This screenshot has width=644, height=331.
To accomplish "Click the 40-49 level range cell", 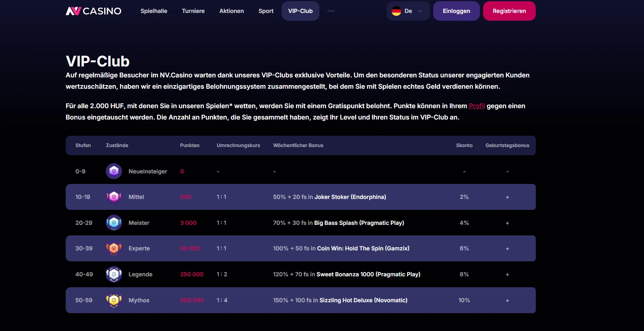I will coord(84,274).
